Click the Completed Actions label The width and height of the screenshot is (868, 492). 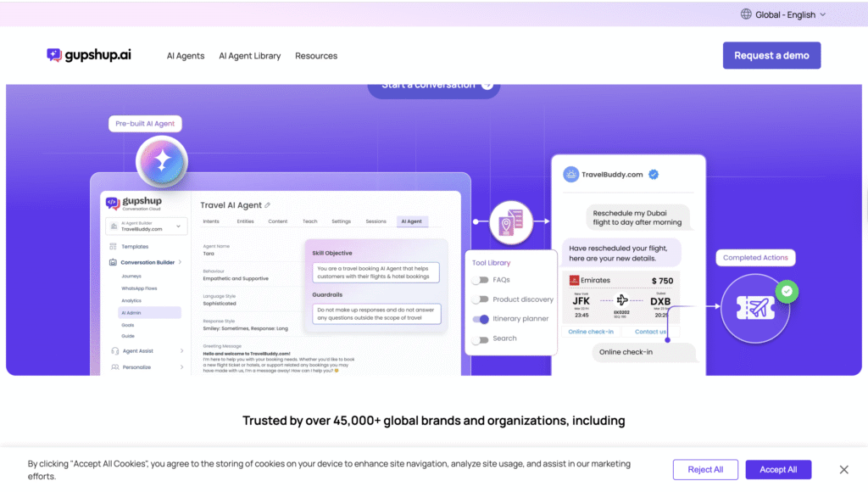[755, 258]
